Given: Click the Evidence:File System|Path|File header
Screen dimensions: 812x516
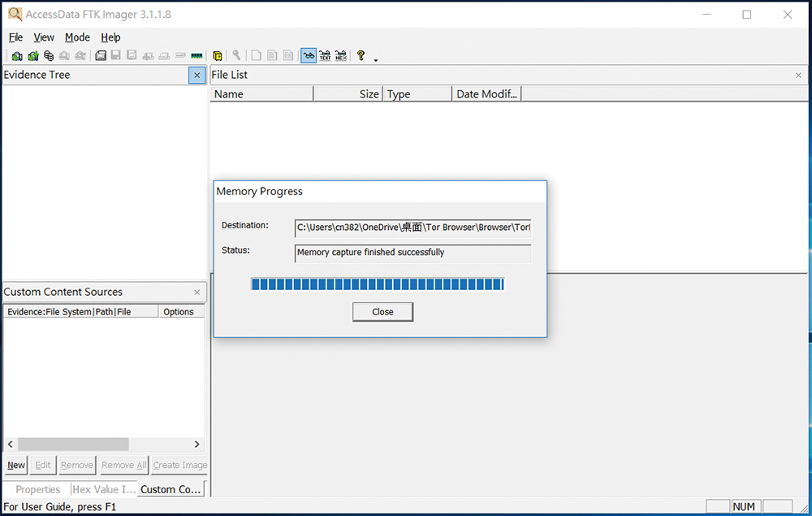Looking at the screenshot, I should click(80, 311).
